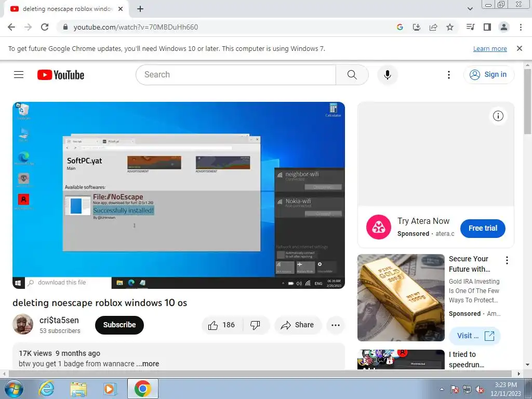Click the video player
Screen dimensions: 532x399
[x=179, y=195]
